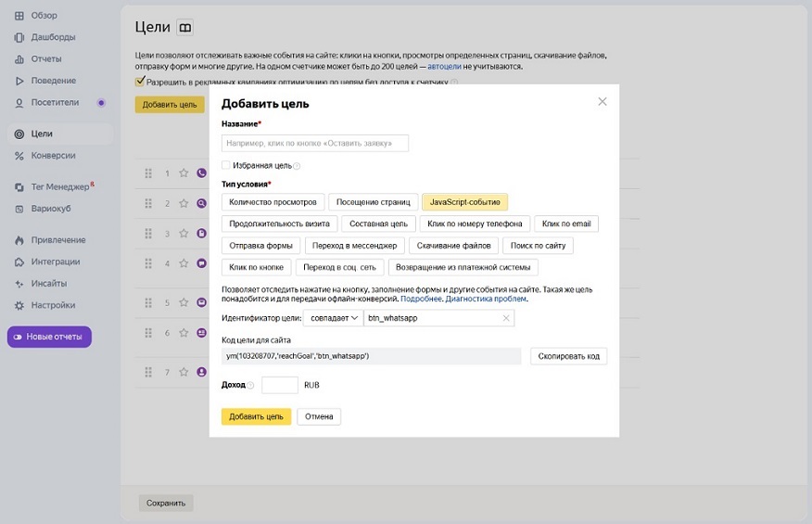The width and height of the screenshot is (812, 524).
Task: Open the Диагностика проблем link
Action: pyautogui.click(x=486, y=299)
